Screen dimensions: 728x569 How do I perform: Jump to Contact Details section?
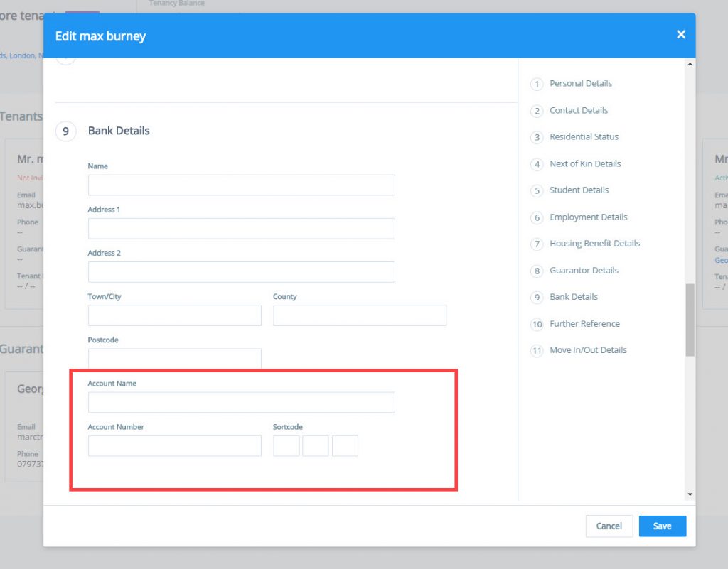click(x=579, y=110)
